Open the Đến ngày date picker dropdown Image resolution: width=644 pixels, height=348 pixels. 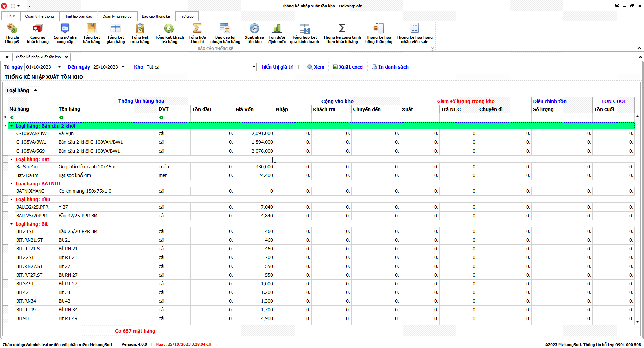[123, 67]
